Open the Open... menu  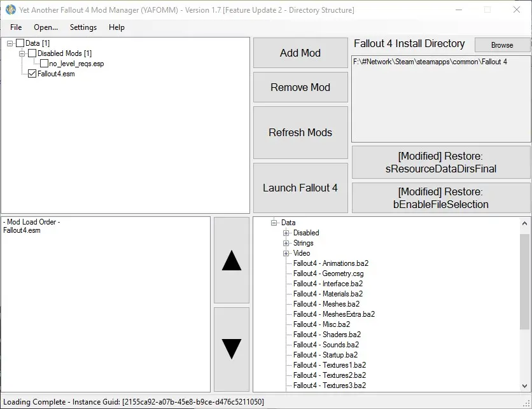click(x=46, y=27)
